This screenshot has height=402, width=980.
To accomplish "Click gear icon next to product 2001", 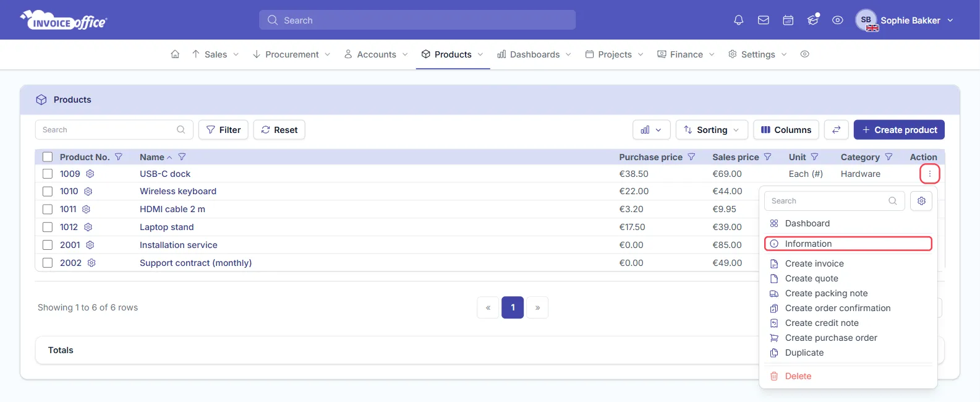I will [x=90, y=246].
